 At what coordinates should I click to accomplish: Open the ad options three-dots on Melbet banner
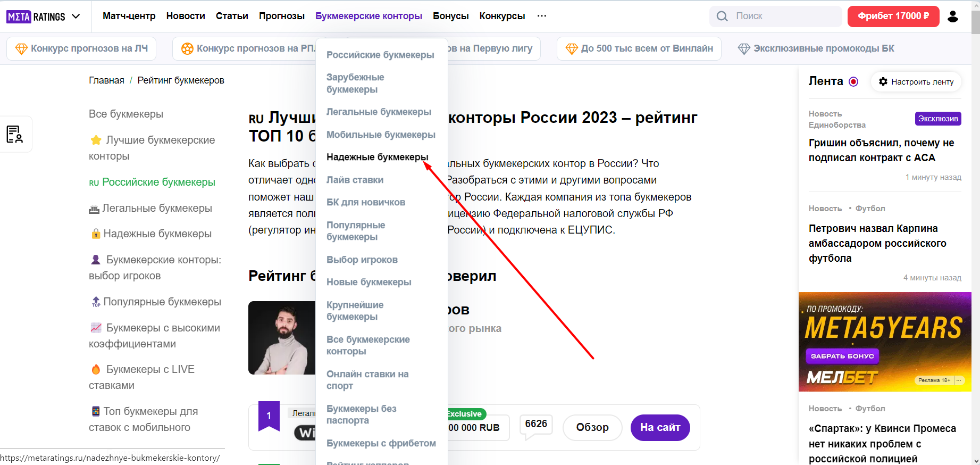tap(959, 380)
